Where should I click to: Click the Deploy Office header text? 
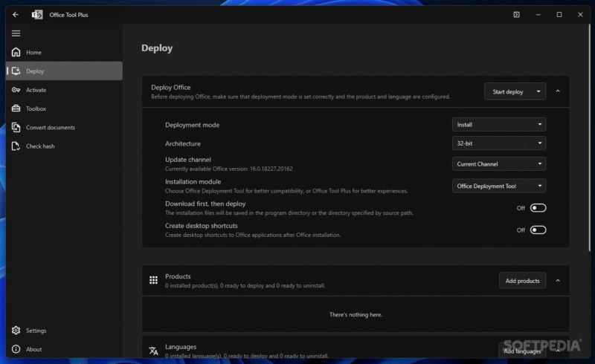[x=171, y=87]
